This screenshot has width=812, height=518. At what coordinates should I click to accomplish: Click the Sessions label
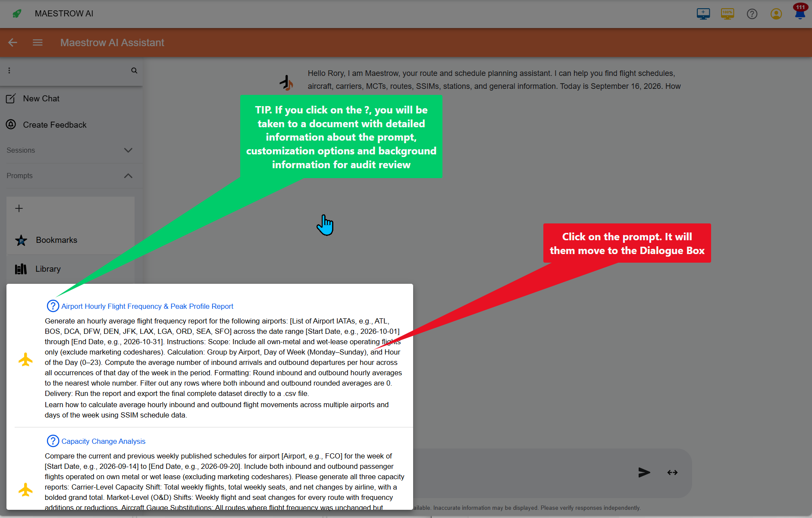21,150
